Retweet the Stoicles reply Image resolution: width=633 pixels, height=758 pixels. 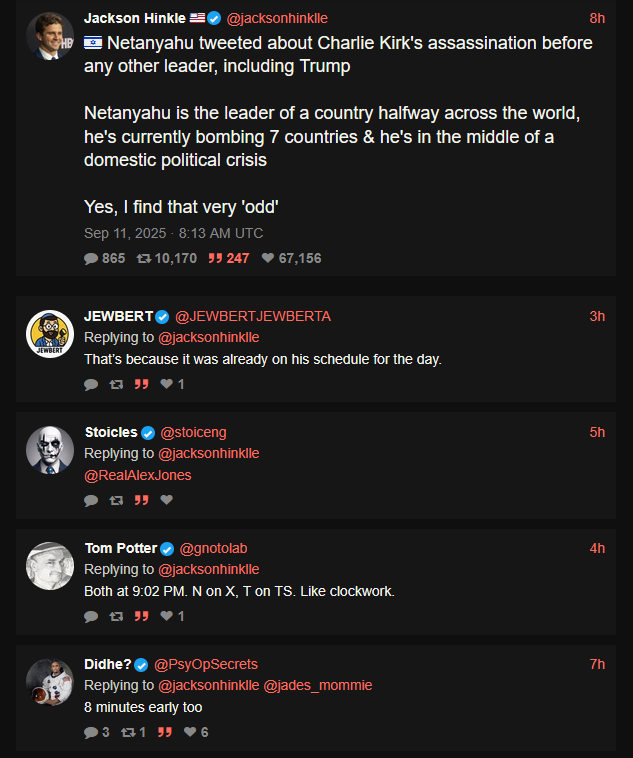(x=116, y=500)
